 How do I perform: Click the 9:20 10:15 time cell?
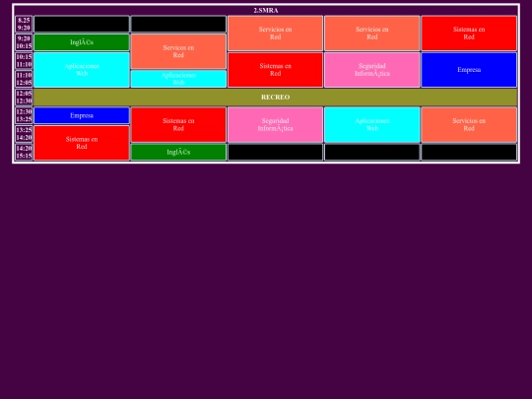point(24,42)
